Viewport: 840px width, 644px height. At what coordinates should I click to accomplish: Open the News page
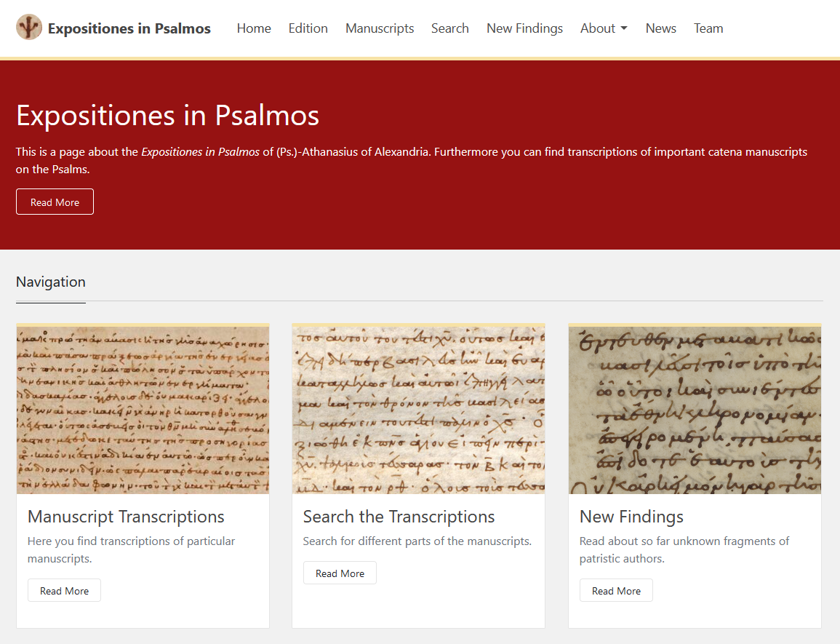tap(660, 28)
